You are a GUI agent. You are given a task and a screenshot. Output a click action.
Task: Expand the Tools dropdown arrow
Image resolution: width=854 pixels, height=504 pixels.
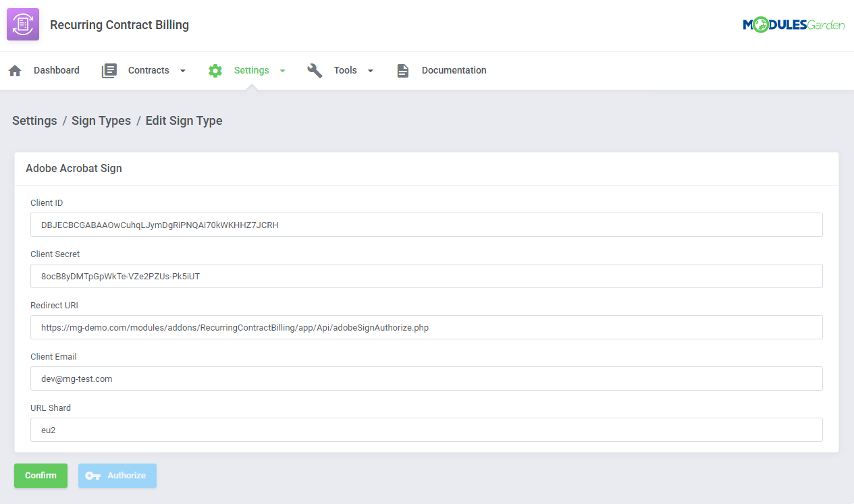coord(370,71)
